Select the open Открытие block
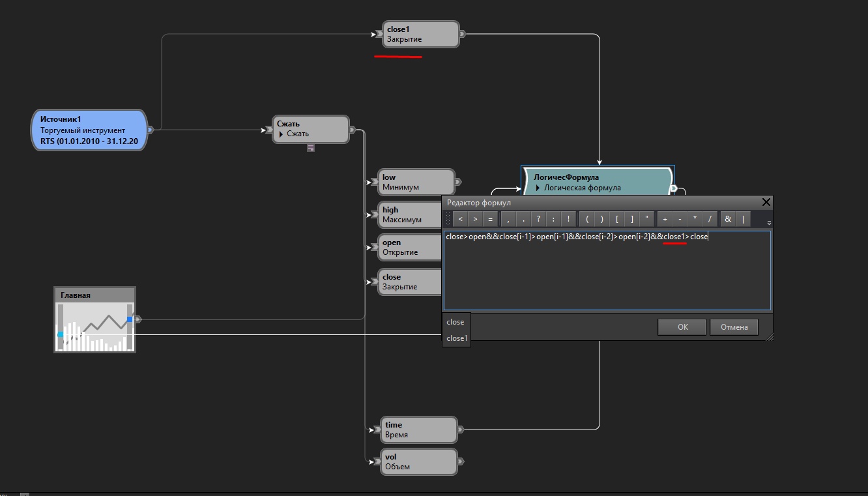 point(411,248)
